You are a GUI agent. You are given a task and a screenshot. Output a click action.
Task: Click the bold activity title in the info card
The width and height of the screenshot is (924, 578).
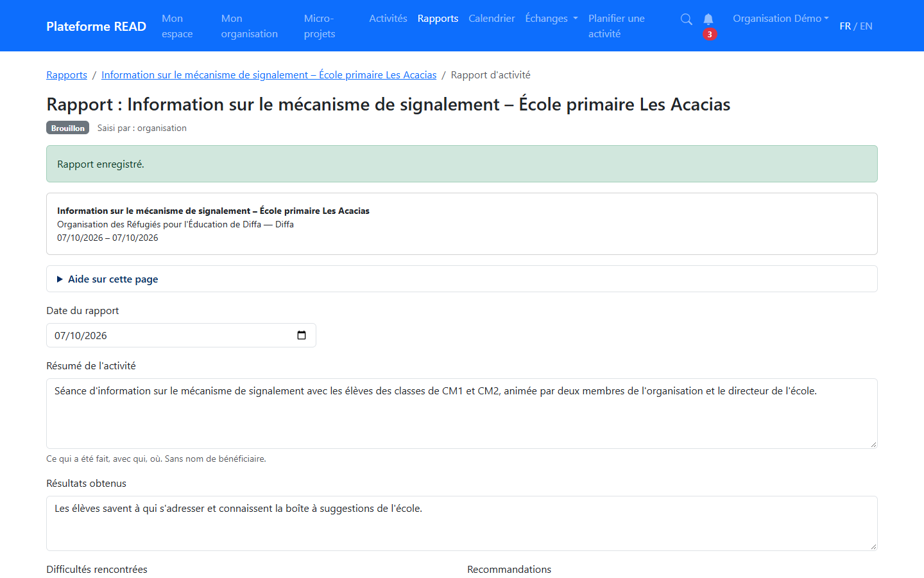click(x=213, y=211)
